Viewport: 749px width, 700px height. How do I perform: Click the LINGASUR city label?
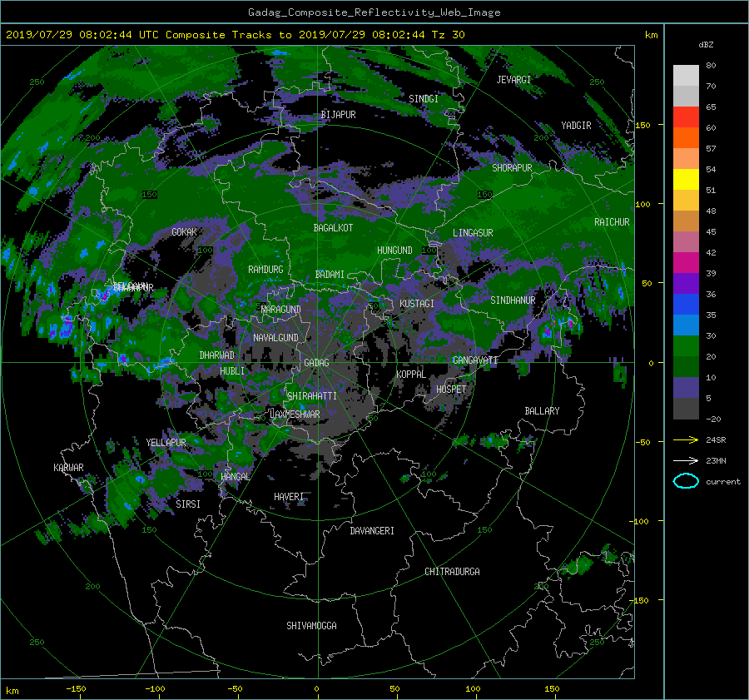pos(473,233)
